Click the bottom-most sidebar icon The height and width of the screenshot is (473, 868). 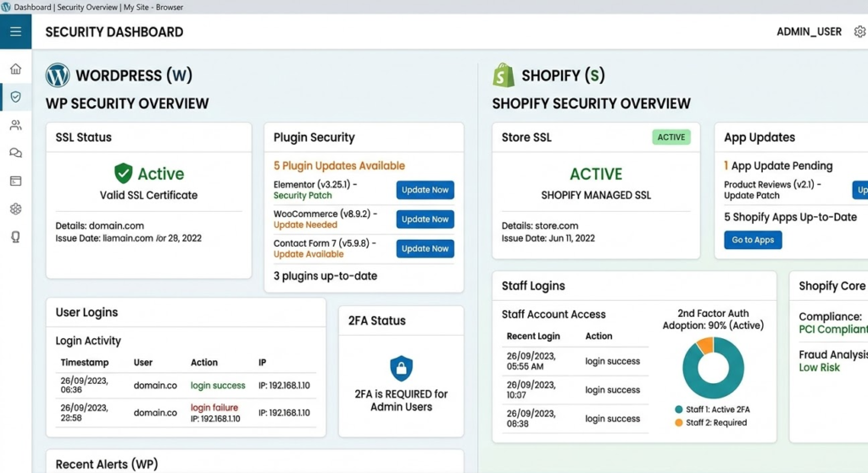point(15,237)
